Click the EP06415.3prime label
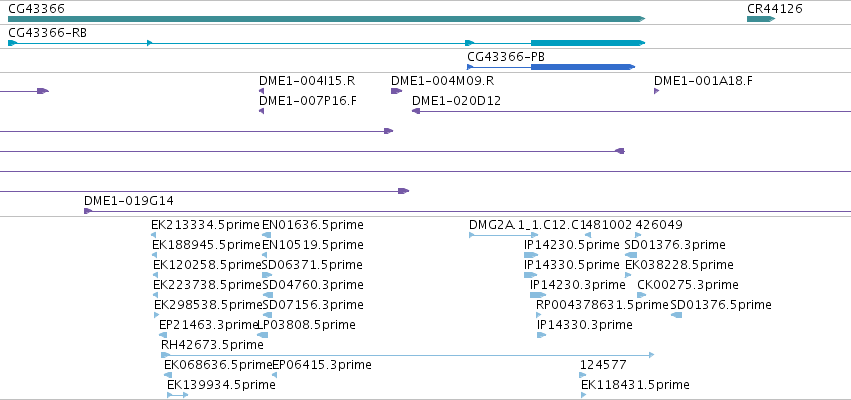This screenshot has width=851, height=400. click(321, 365)
